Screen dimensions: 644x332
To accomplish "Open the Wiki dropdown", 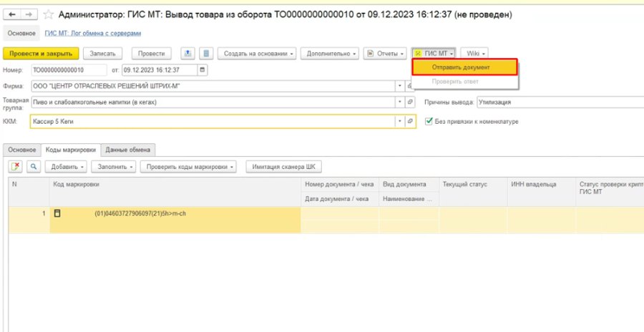I will coord(474,54).
